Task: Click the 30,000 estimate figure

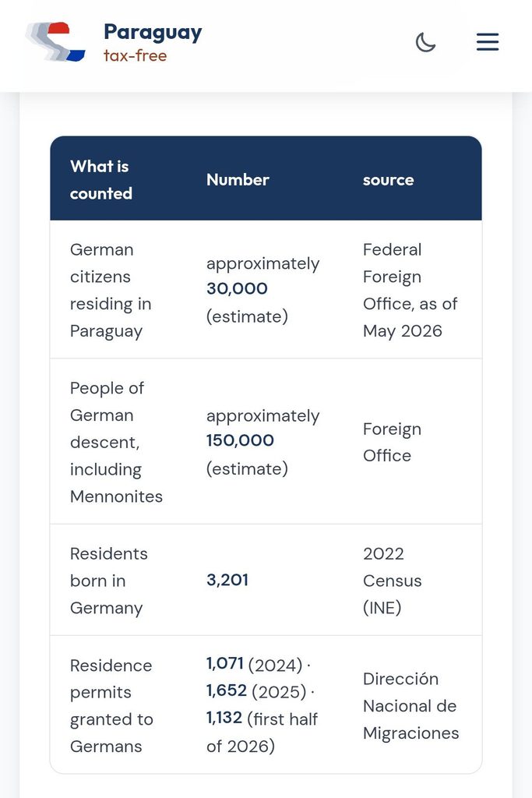Action: [237, 288]
